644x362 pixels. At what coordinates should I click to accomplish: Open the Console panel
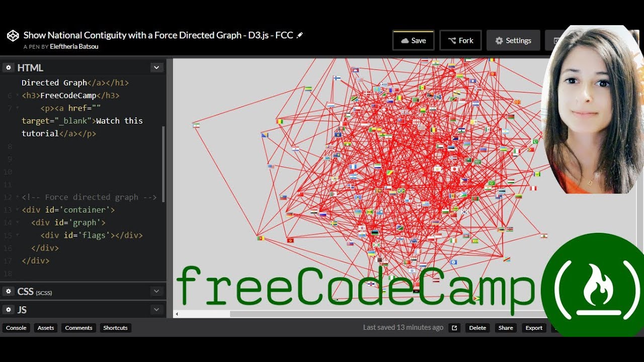[x=16, y=328]
